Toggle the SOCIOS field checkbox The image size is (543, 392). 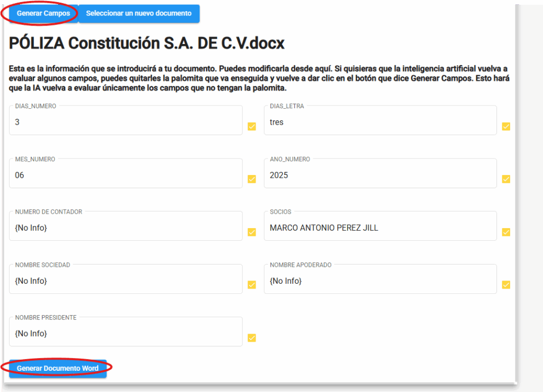pyautogui.click(x=506, y=232)
